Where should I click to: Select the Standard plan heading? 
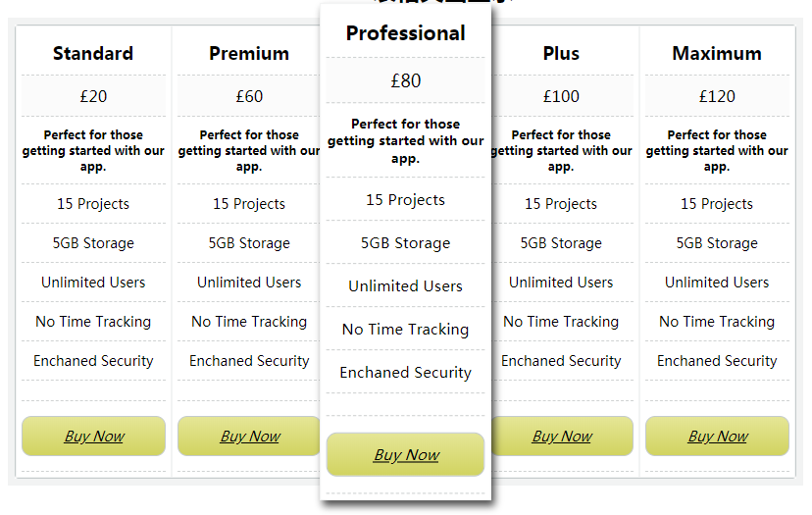pos(93,53)
